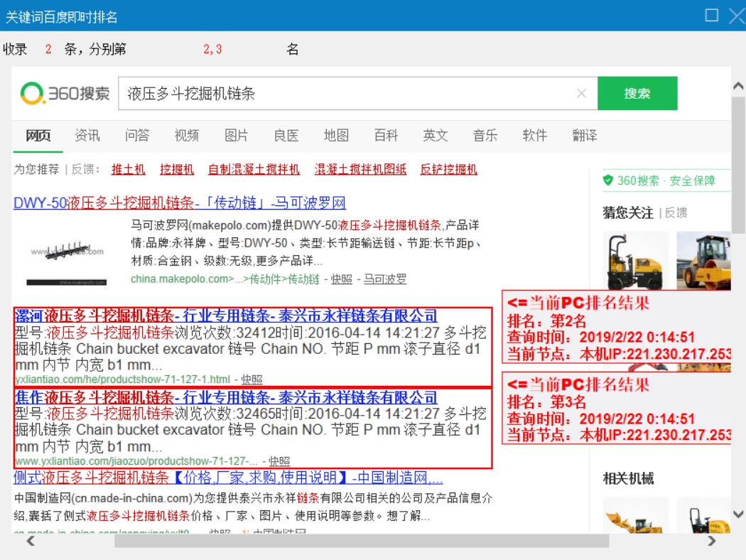Click the vertical scrollbar up arrow
746x560 pixels.
point(738,86)
